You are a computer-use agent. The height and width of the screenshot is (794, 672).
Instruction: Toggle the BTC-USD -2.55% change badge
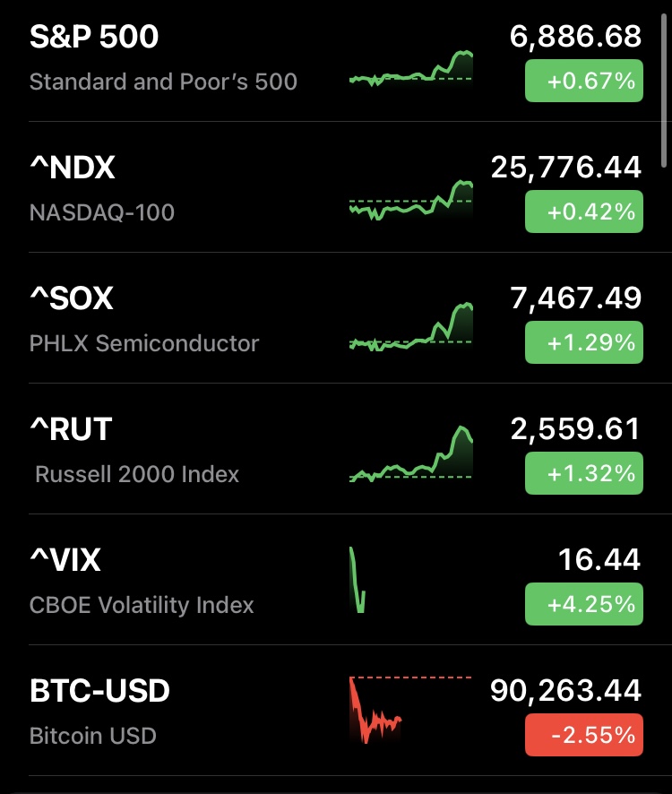click(x=583, y=736)
